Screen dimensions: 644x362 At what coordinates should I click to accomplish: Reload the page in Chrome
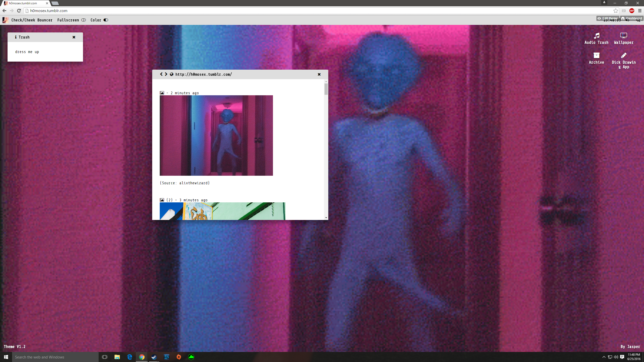19,11
